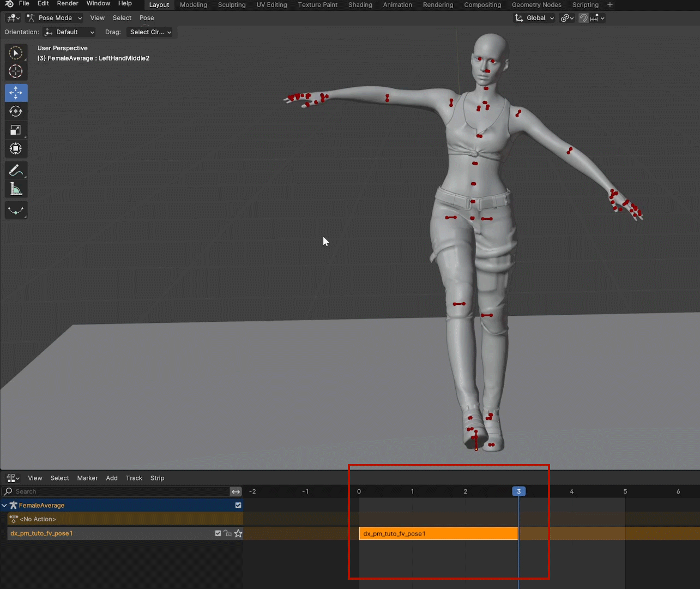Pick the Annotate pencil tool
This screenshot has width=700, height=589.
coord(16,171)
